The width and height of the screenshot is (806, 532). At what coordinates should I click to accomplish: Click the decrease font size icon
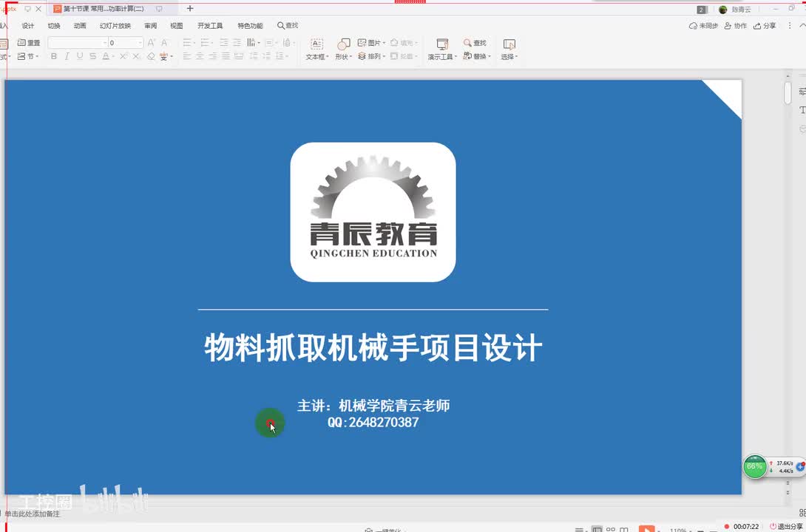coord(164,43)
